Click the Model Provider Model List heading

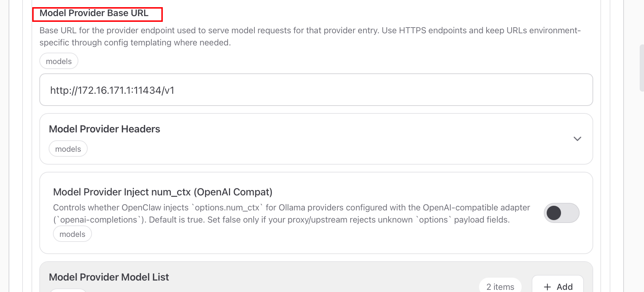(109, 277)
